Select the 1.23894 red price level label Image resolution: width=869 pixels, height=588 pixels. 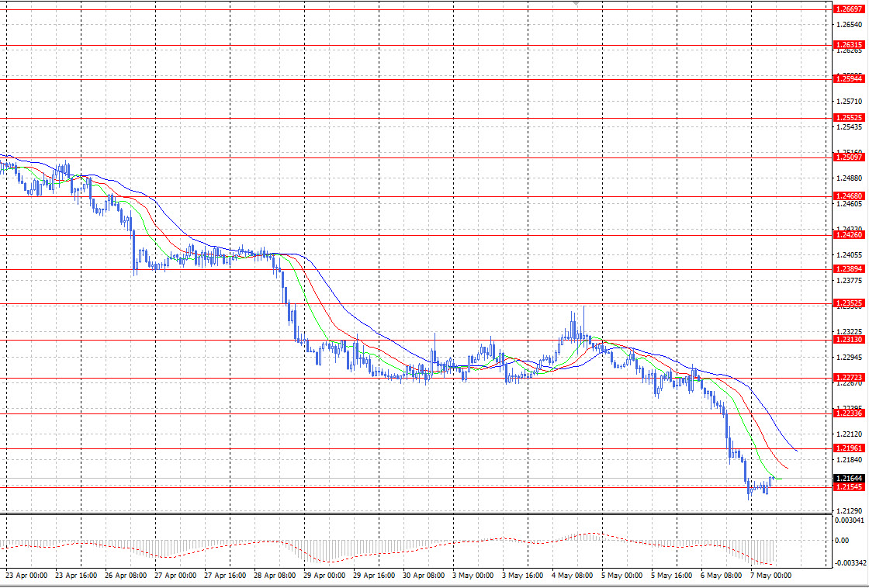coord(849,269)
